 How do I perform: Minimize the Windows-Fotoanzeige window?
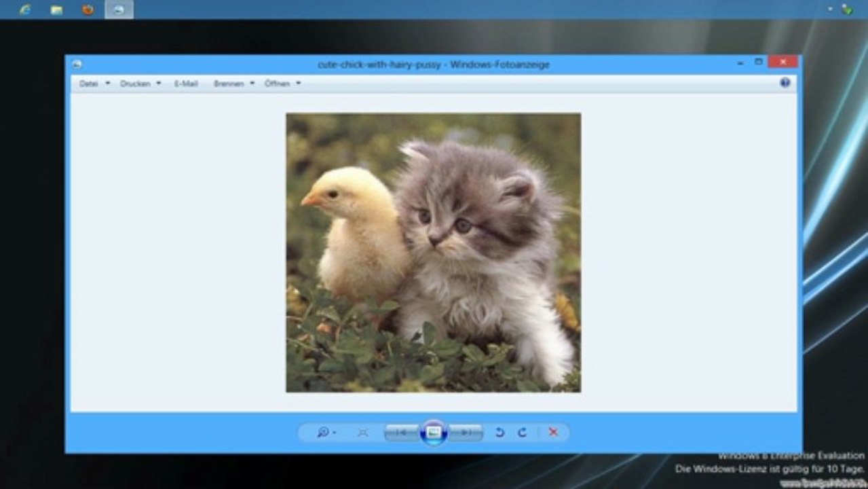coord(741,62)
